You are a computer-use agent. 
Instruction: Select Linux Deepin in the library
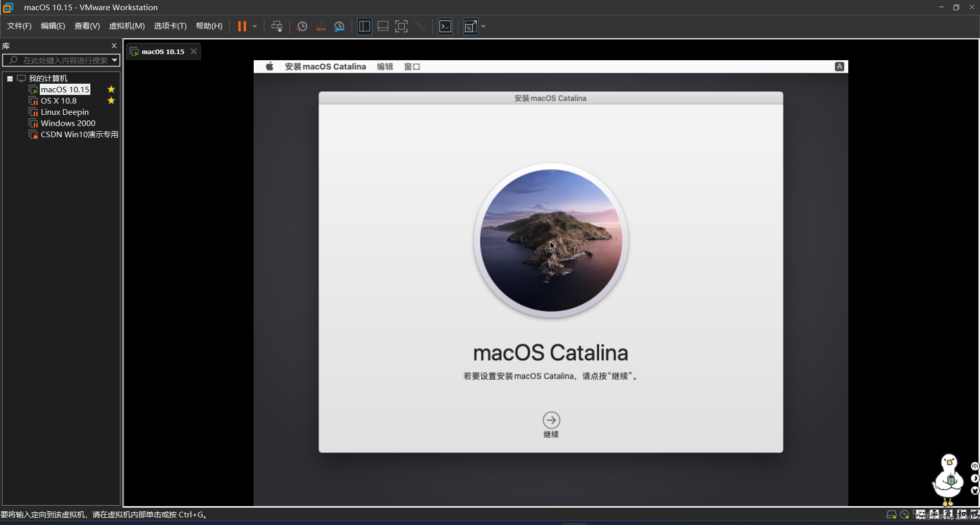(x=65, y=112)
